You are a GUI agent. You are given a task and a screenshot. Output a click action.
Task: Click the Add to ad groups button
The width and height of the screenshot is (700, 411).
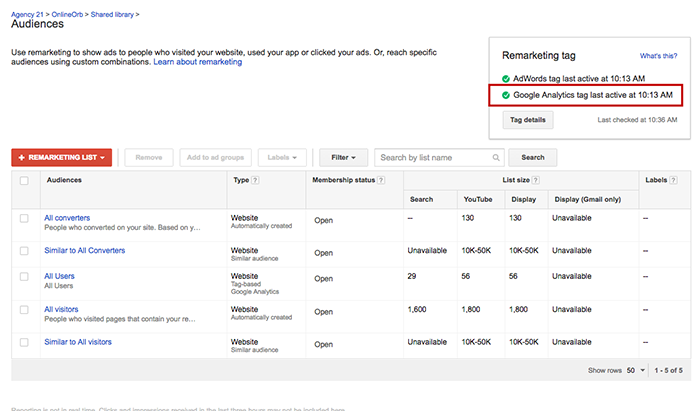[x=216, y=158]
